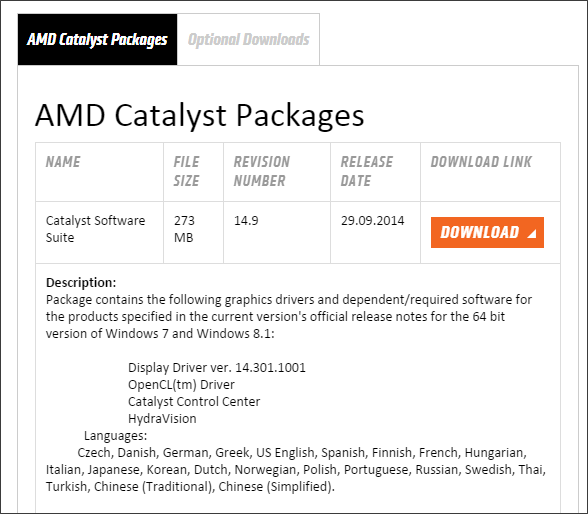Click the 273 MB file size cell
588x514 pixels.
click(194, 232)
